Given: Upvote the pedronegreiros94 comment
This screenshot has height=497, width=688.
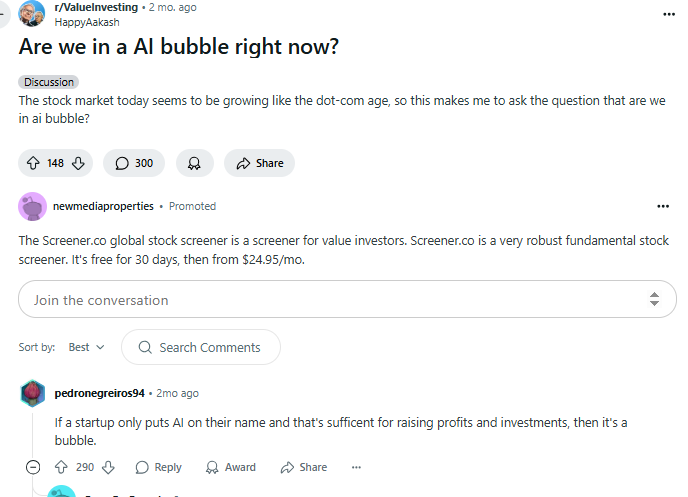Looking at the screenshot, I should tap(60, 467).
